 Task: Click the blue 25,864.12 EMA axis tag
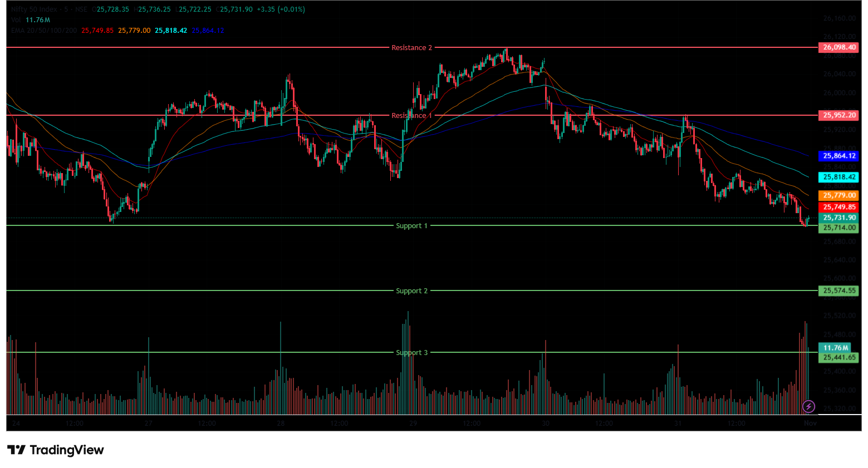(838, 156)
